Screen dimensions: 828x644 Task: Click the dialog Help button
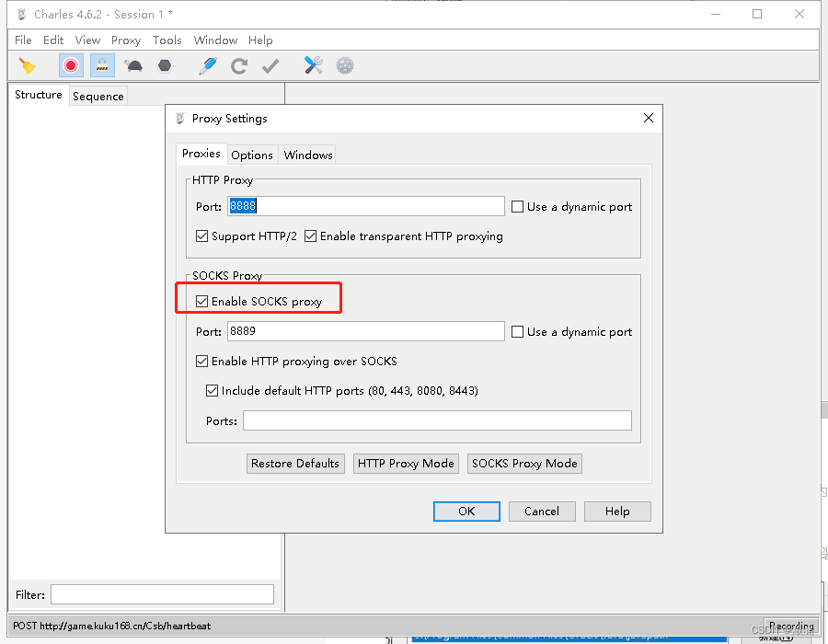coord(617,512)
